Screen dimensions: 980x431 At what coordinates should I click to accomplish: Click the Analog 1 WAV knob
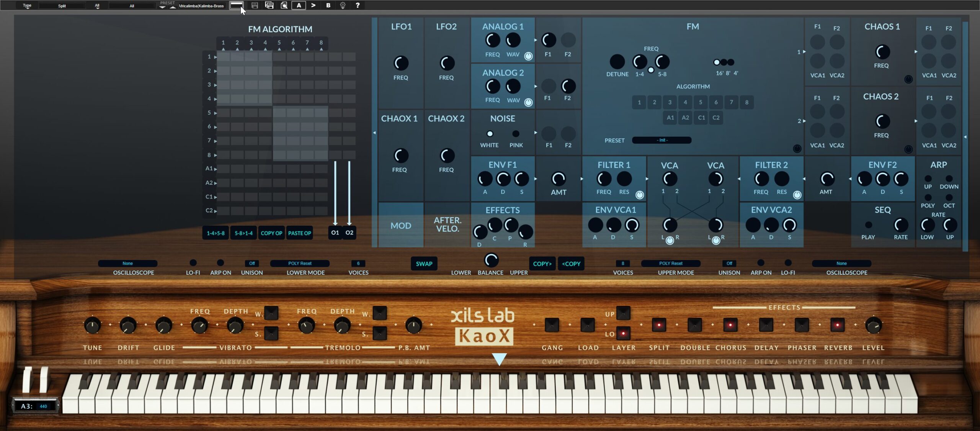click(x=513, y=40)
